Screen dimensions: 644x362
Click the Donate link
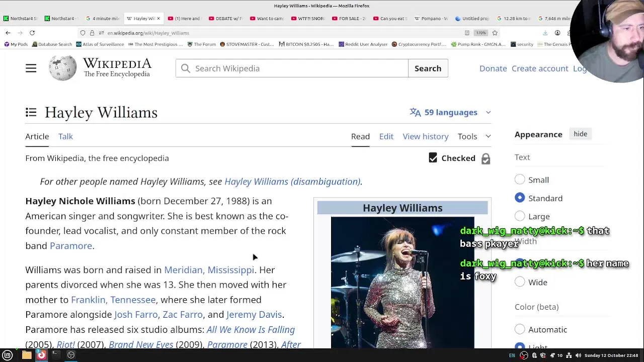click(493, 68)
